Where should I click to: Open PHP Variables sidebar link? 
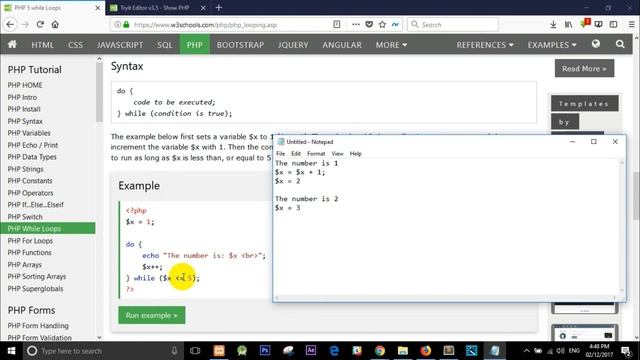click(x=29, y=133)
